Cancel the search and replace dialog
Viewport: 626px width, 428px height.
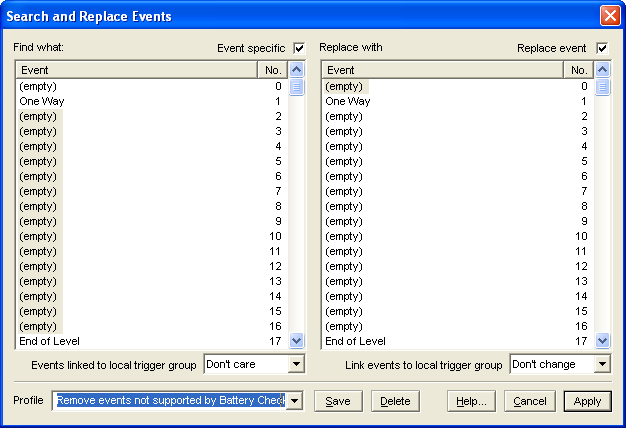pyautogui.click(x=529, y=401)
